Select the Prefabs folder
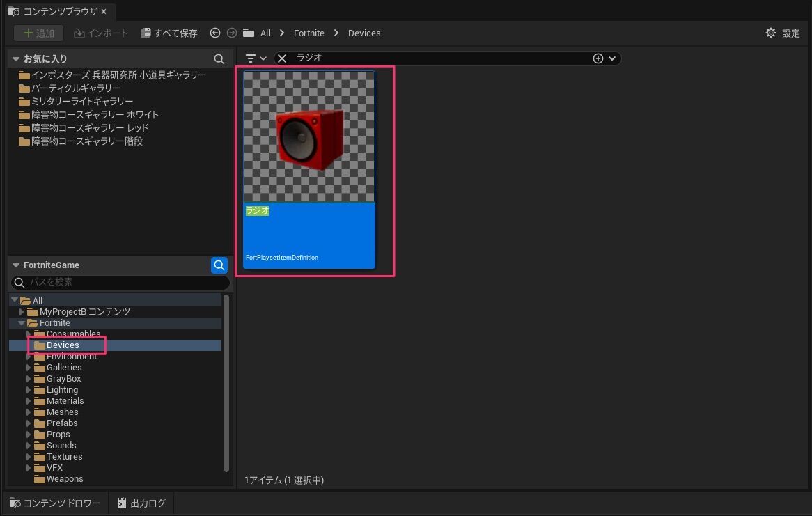Viewport: 812px width, 516px height. (56, 423)
